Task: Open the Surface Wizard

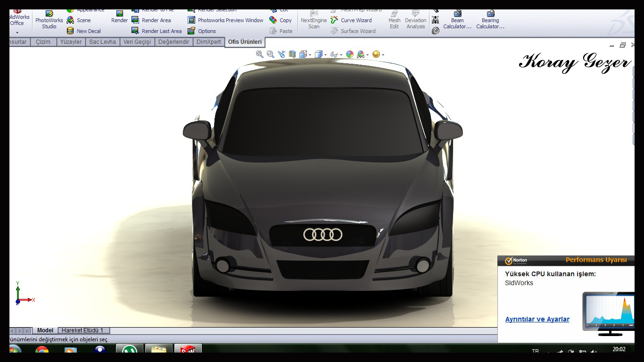Action: coord(353,31)
